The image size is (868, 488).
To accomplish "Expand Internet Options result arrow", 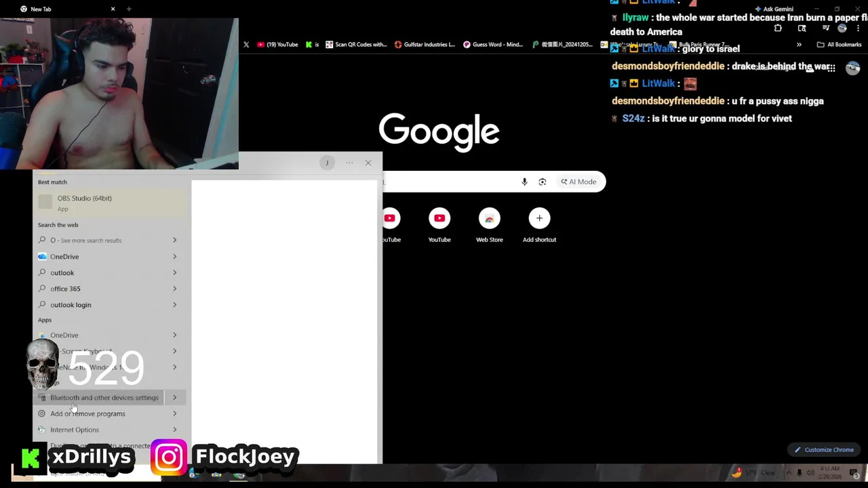I will 174,430.
